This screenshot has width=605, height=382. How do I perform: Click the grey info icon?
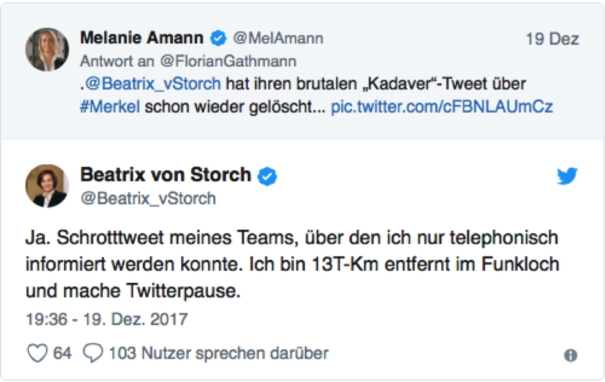pos(571,355)
